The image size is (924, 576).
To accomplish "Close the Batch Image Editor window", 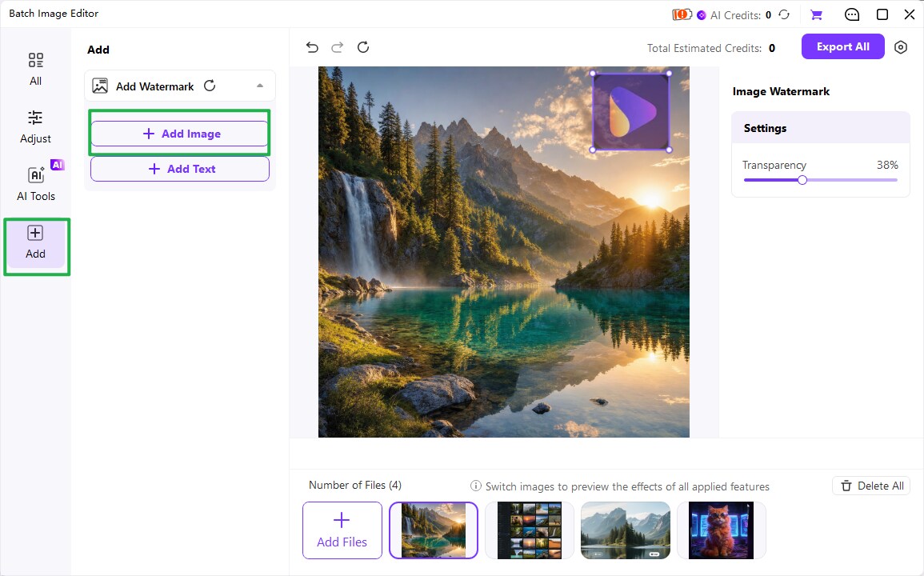I will [x=910, y=14].
